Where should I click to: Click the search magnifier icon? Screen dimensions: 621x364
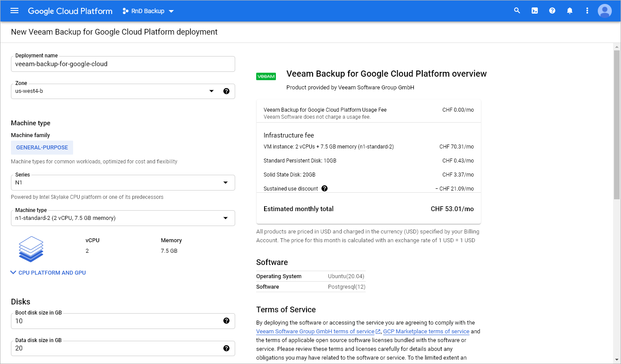pyautogui.click(x=517, y=11)
